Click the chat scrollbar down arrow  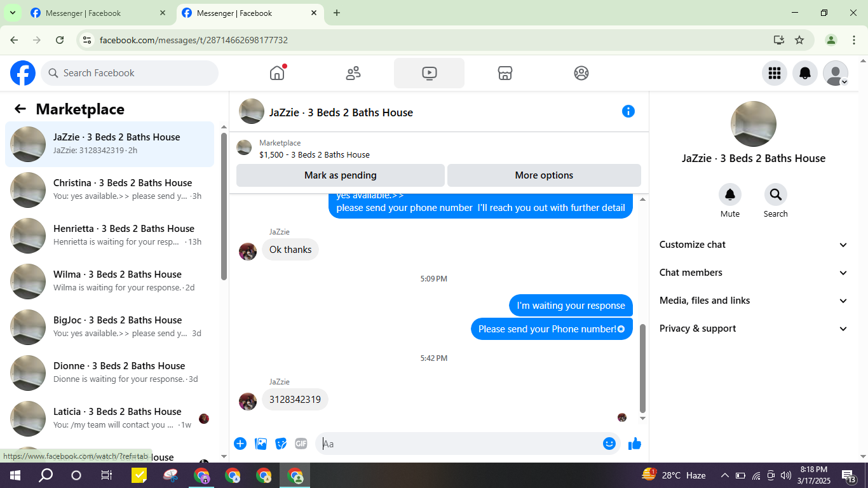[642, 418]
